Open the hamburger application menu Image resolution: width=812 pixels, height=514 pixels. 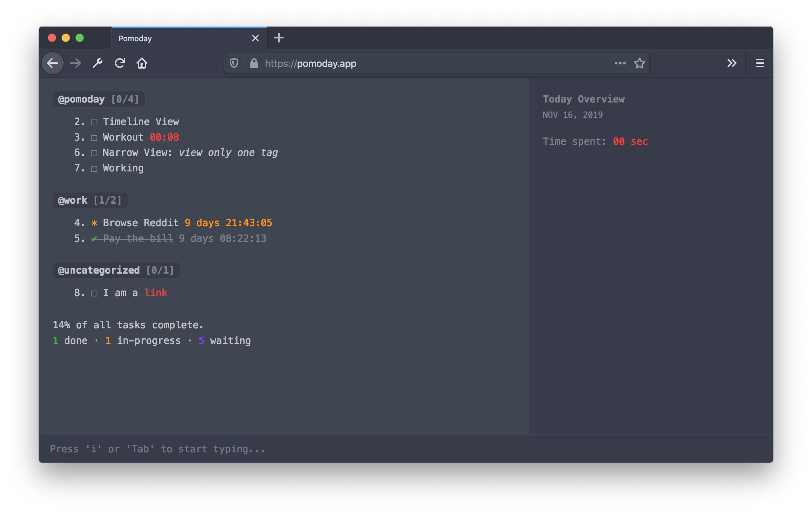coord(760,63)
